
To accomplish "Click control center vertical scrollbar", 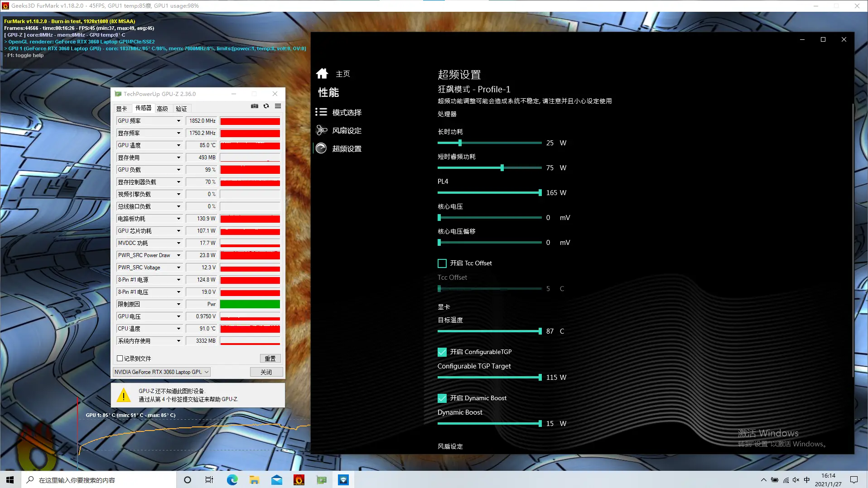I will 853,240.
